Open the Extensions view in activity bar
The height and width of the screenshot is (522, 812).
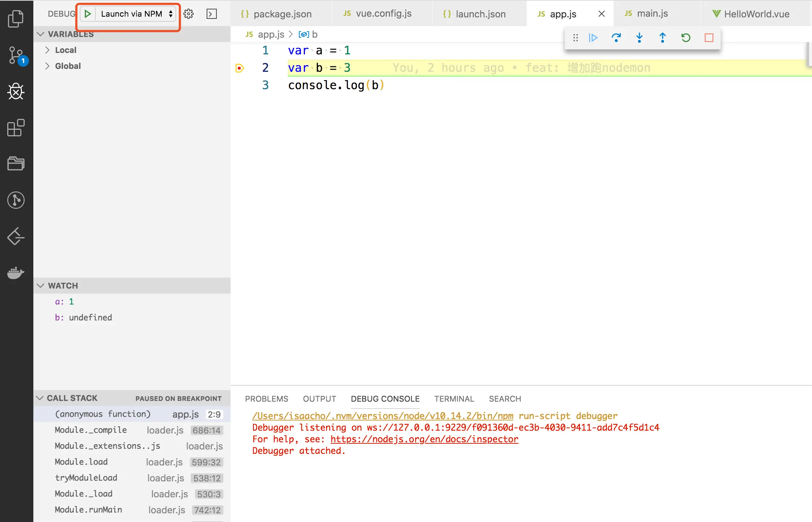coord(16,128)
